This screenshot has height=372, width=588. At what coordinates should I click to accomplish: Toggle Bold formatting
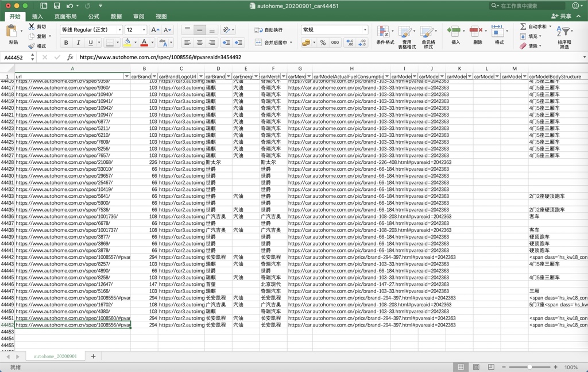click(66, 43)
